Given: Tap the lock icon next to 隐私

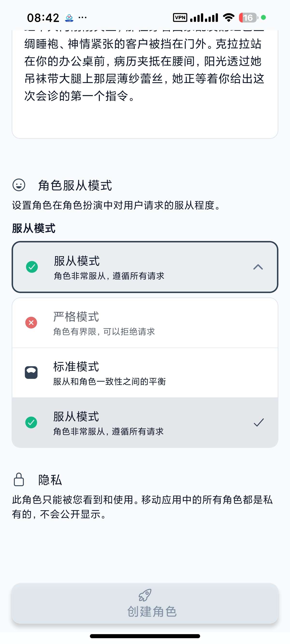Looking at the screenshot, I should [x=19, y=480].
